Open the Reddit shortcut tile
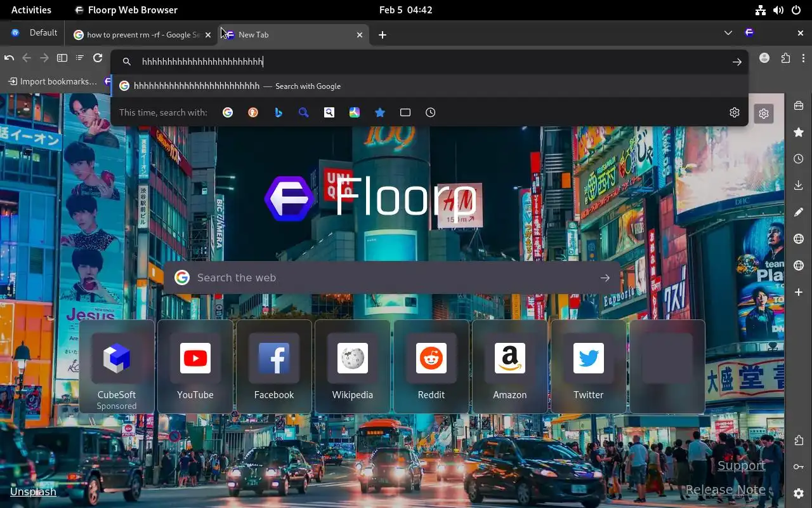Viewport: 812px width, 508px height. [x=431, y=367]
